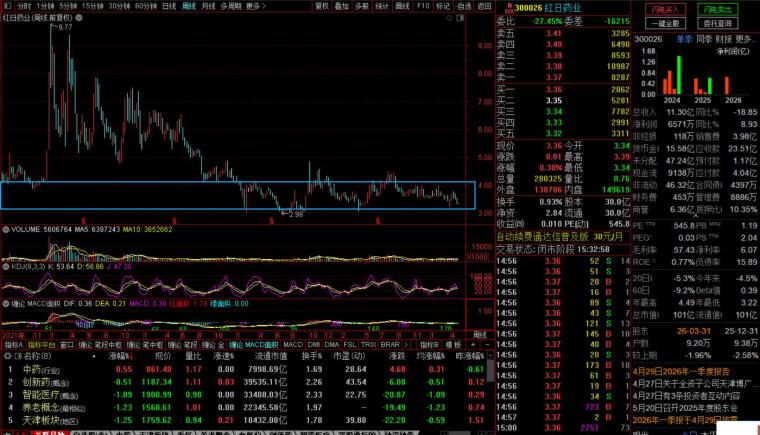Select the 模板 template tab

[x=453, y=345]
